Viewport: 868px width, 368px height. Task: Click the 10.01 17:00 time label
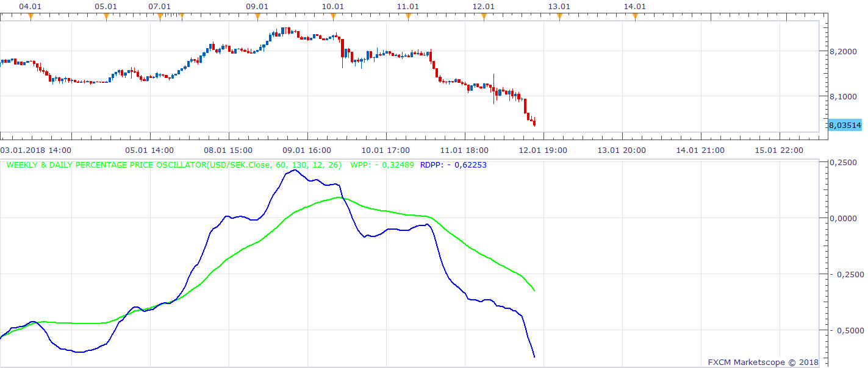[386, 150]
